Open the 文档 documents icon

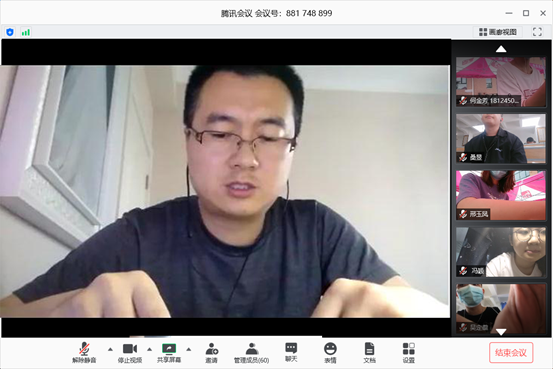[369, 352]
